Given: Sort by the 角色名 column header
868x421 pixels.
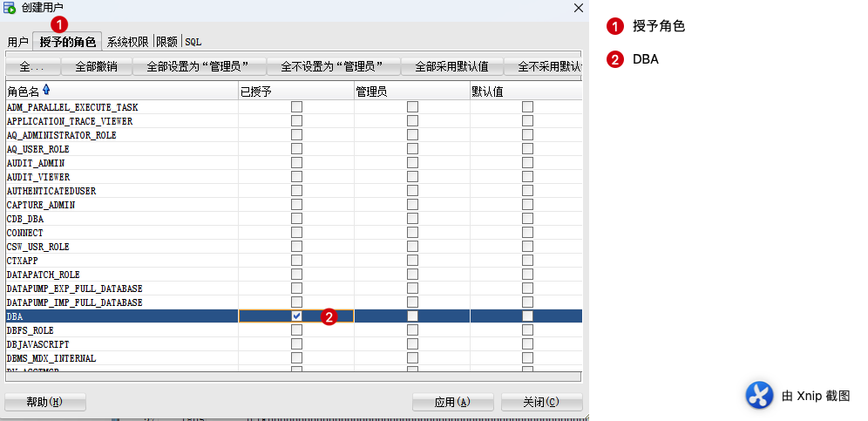Looking at the screenshot, I should [122, 92].
